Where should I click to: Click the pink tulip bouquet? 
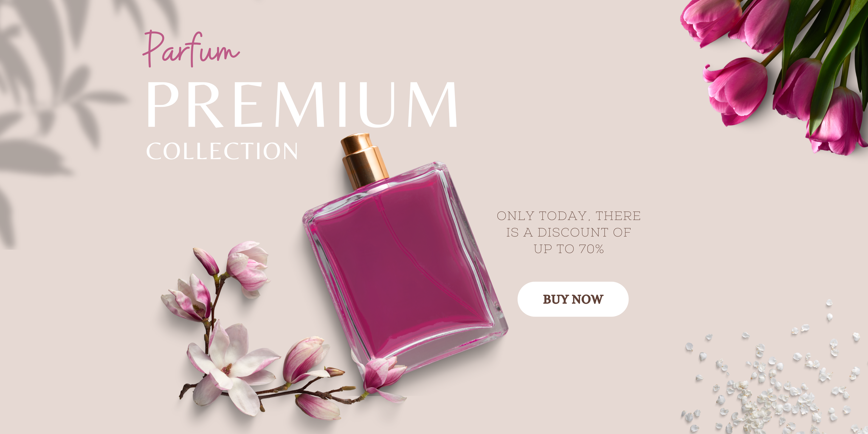coord(775,74)
